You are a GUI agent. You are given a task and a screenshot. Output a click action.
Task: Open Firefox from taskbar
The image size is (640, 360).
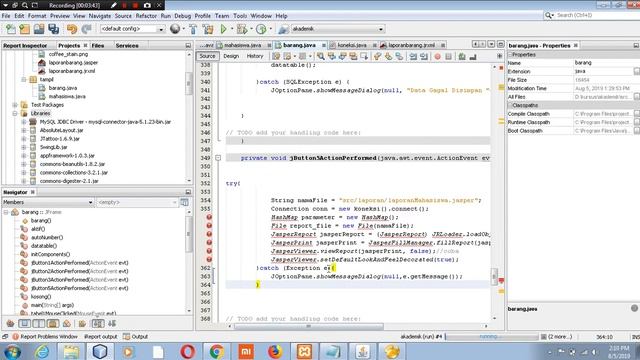click(275, 351)
